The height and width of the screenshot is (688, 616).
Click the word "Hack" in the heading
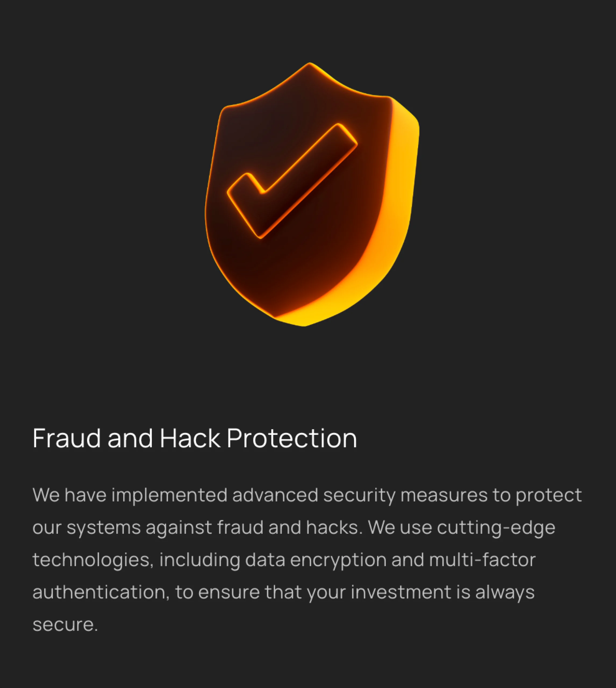pos(190,439)
